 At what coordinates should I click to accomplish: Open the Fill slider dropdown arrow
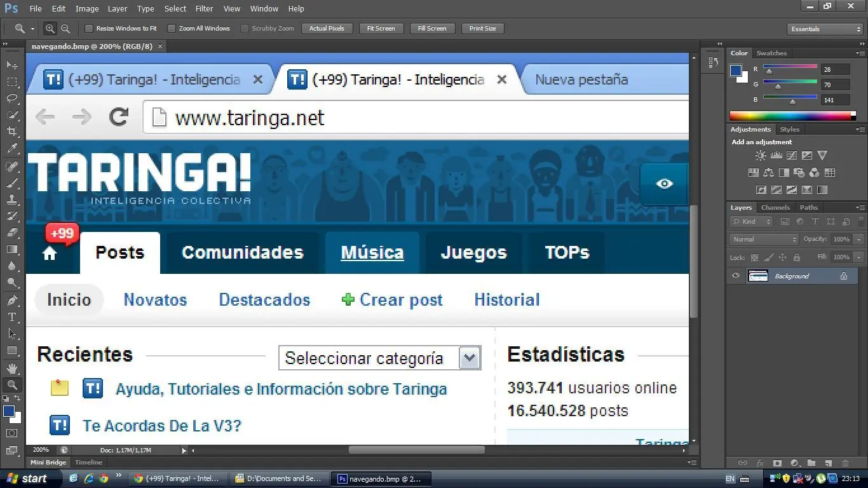click(x=859, y=257)
